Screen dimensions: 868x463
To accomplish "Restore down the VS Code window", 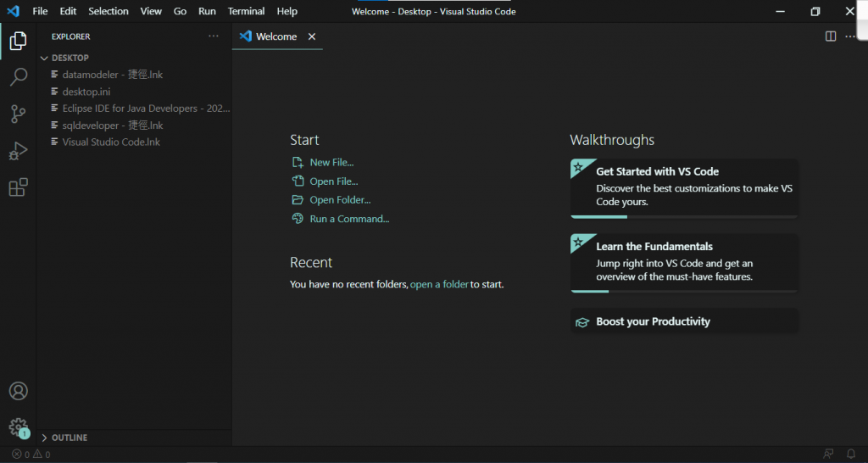I will 815,11.
